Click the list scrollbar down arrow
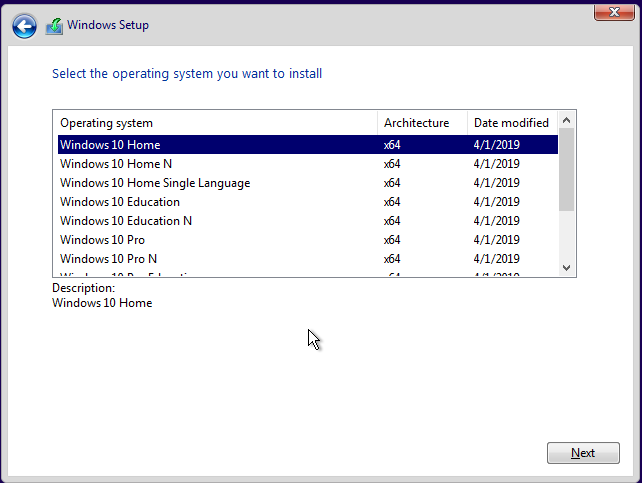Screen dimensions: 642x483 point(567,268)
